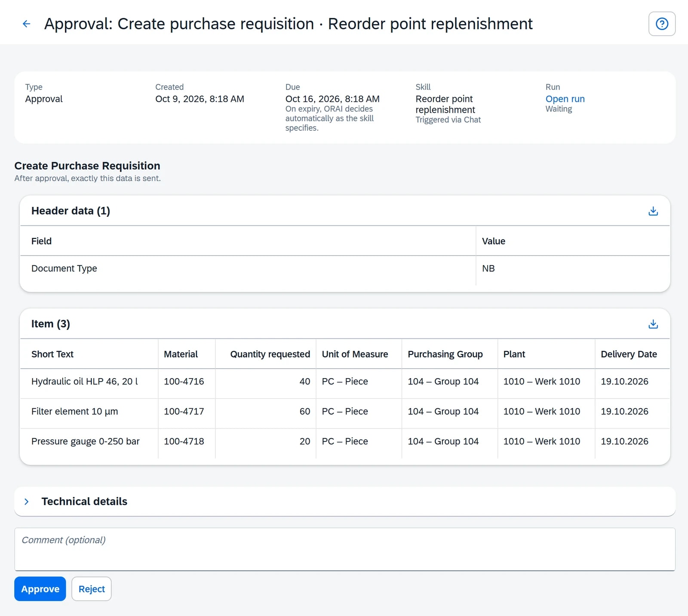Click quantity value 60

[x=305, y=412]
